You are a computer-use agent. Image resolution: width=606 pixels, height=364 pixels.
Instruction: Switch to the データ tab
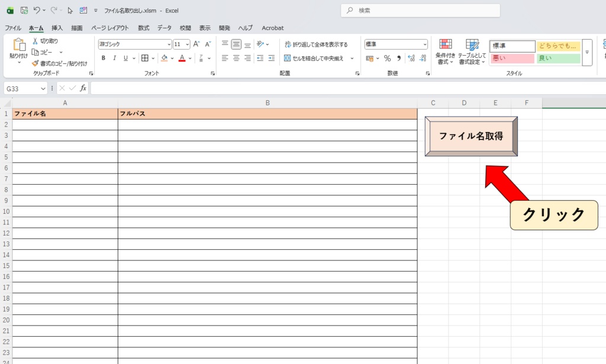click(165, 28)
